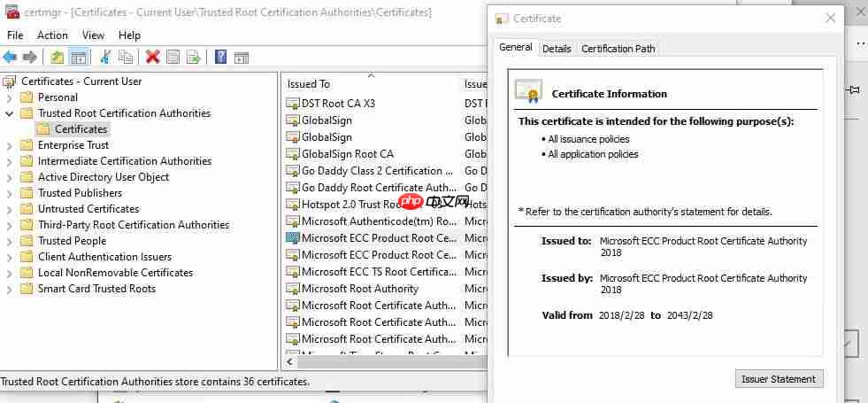Open the Action menu

(52, 35)
